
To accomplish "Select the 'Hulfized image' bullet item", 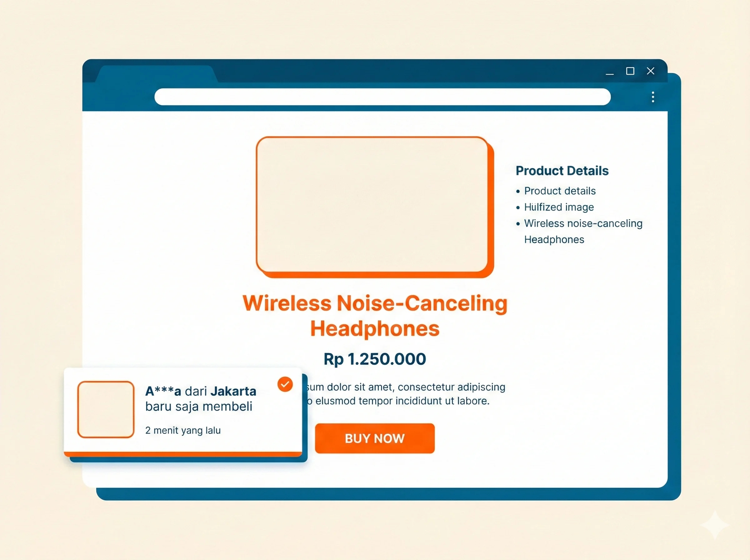I will pyautogui.click(x=558, y=207).
